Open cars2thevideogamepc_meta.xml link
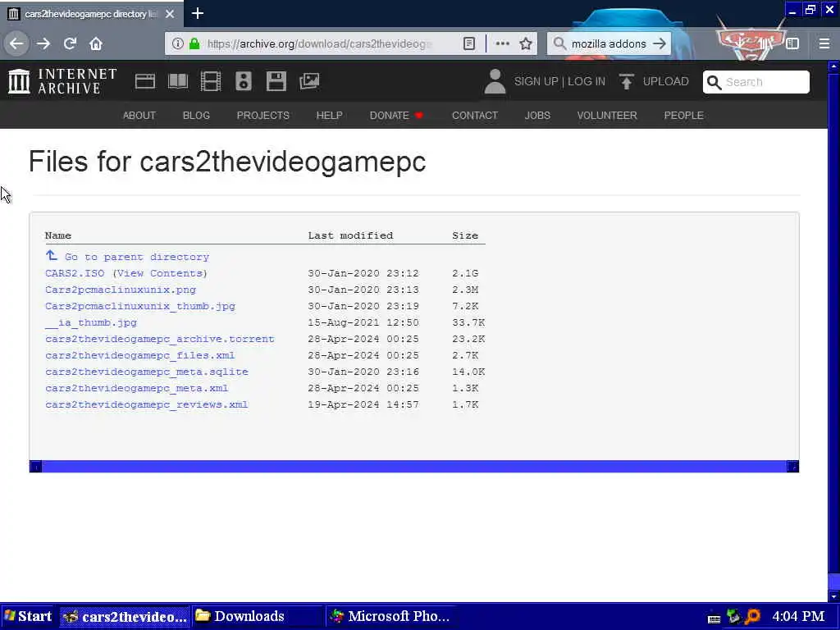The height and width of the screenshot is (630, 840). [x=137, y=388]
